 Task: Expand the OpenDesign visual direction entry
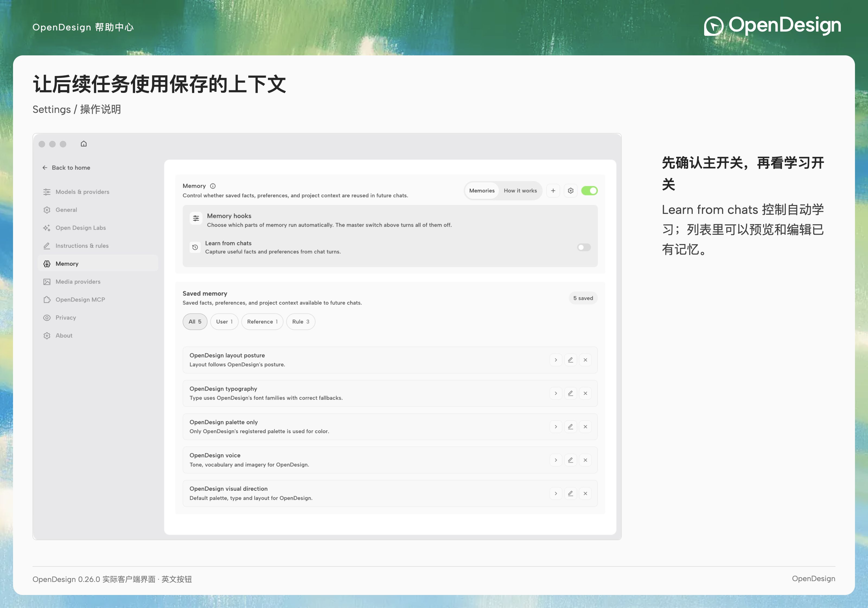(x=556, y=493)
